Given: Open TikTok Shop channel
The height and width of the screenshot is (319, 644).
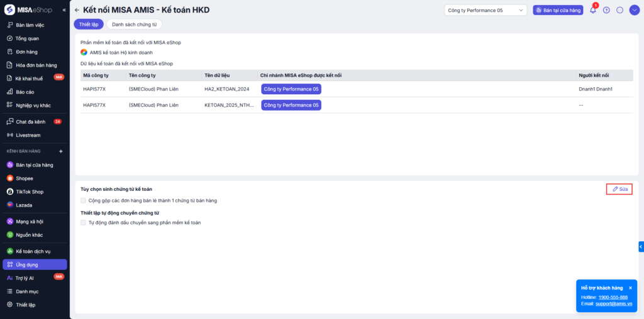Looking at the screenshot, I should pos(30,192).
